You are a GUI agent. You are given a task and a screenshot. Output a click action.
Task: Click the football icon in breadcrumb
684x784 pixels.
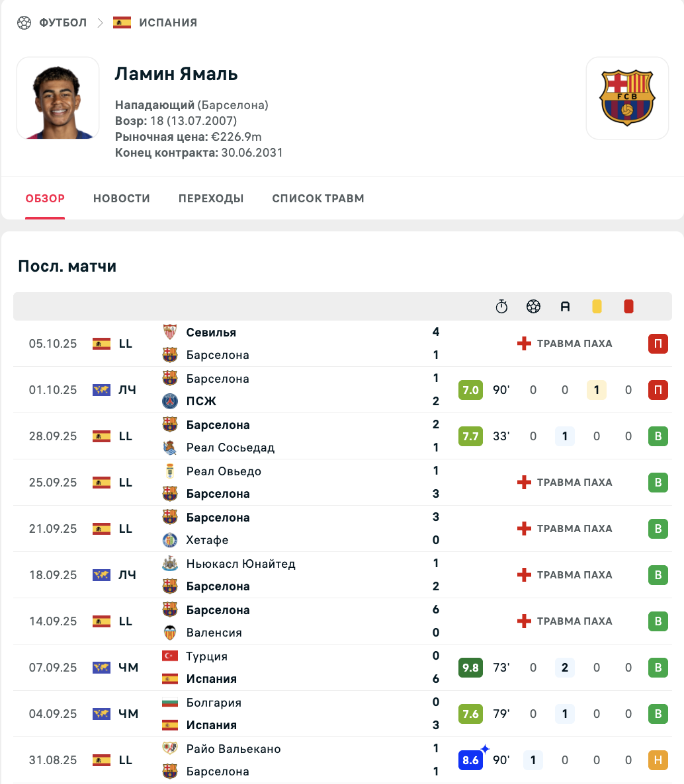click(x=24, y=22)
